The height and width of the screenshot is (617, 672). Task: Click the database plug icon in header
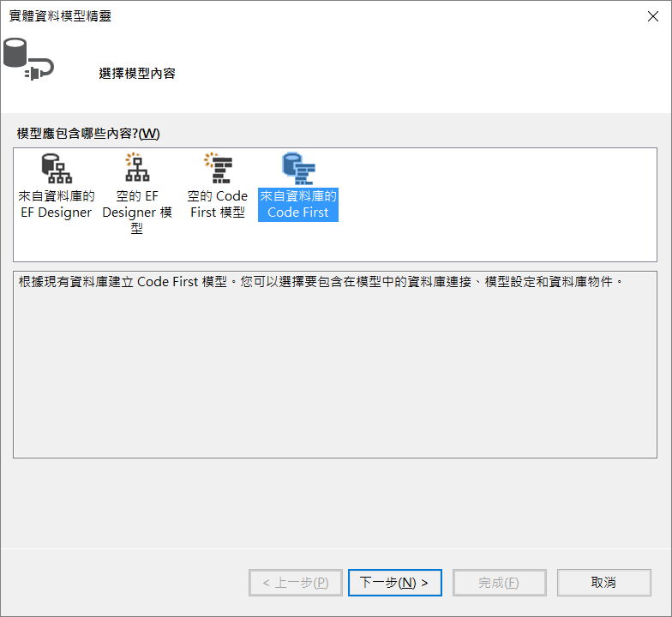pos(26,58)
